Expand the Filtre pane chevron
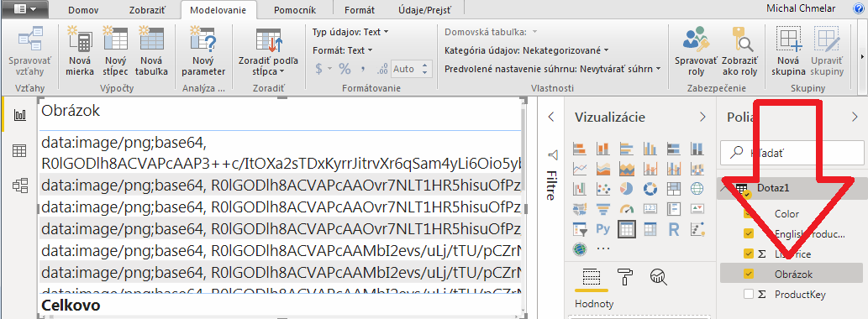868x319 pixels. click(x=551, y=117)
